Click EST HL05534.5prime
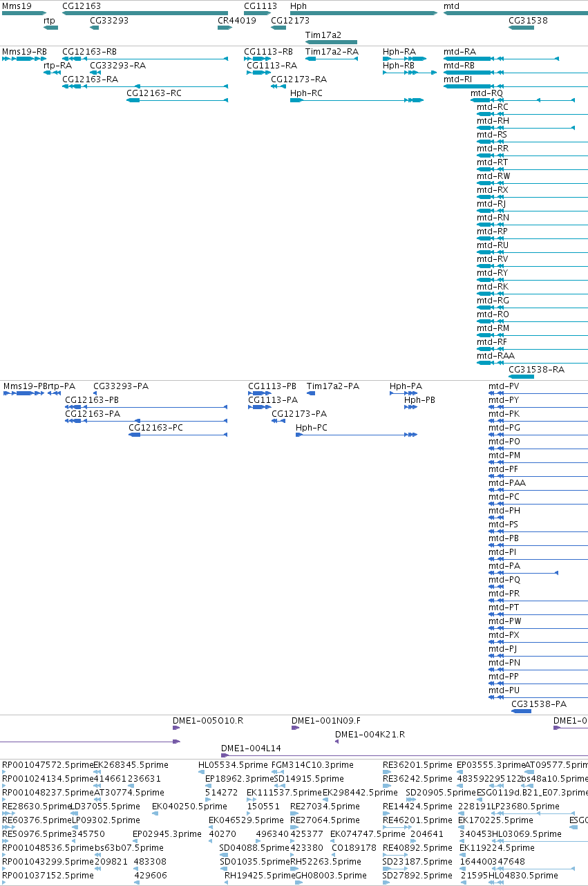 pyautogui.click(x=200, y=772)
